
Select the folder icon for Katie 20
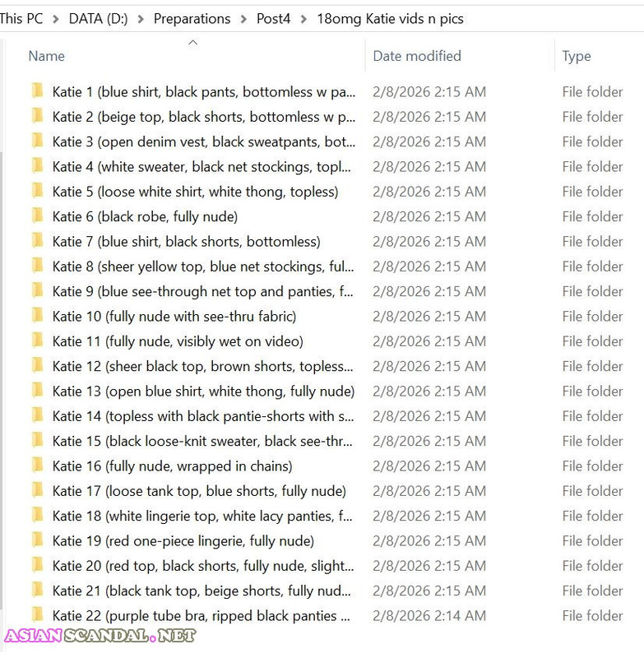(x=37, y=564)
